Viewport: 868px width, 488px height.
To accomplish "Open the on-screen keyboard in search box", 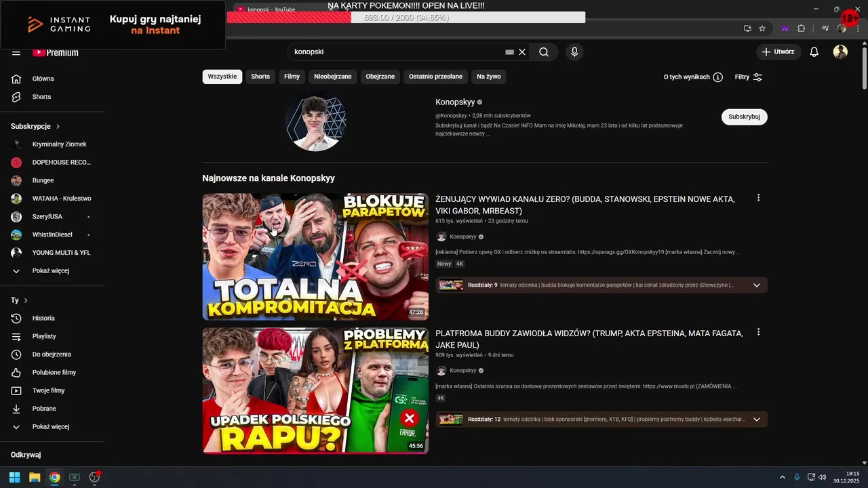I will 510,52.
